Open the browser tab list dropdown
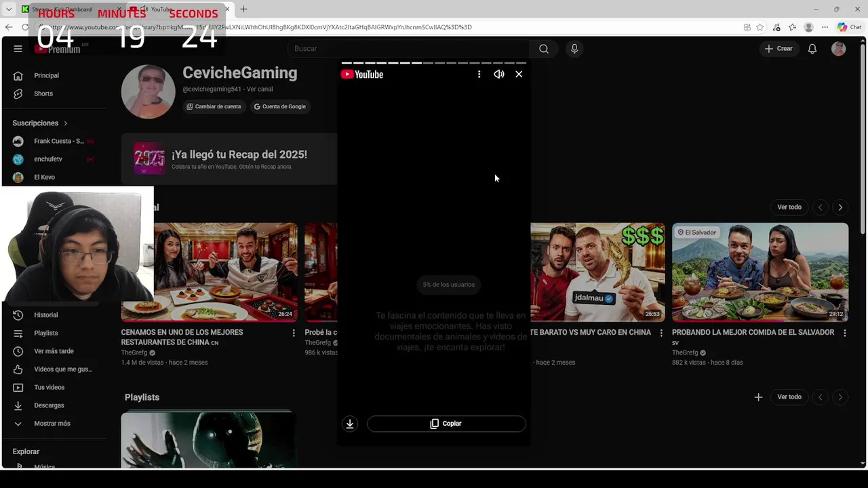868x488 pixels. pyautogui.click(x=9, y=9)
